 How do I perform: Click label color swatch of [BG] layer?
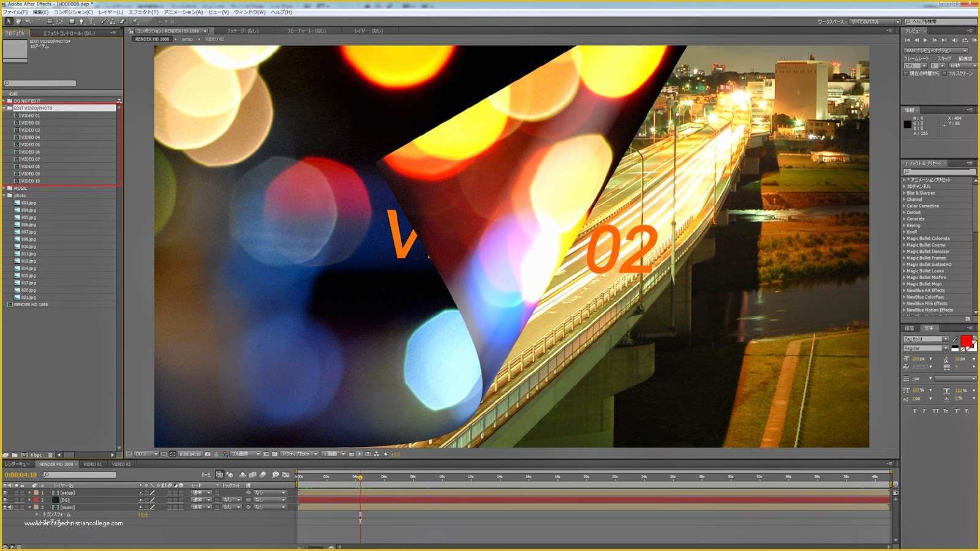[x=36, y=500]
